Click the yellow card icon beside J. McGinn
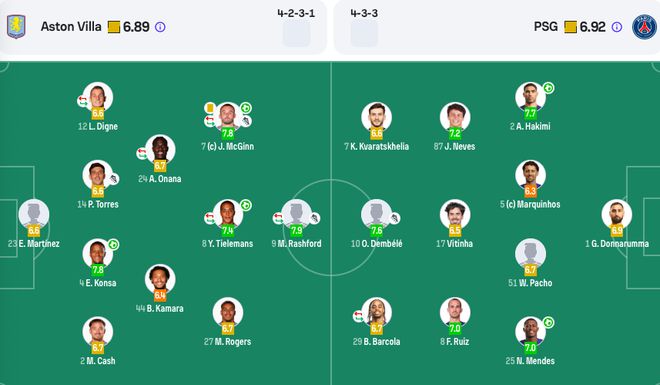This screenshot has width=660, height=385. [x=209, y=108]
